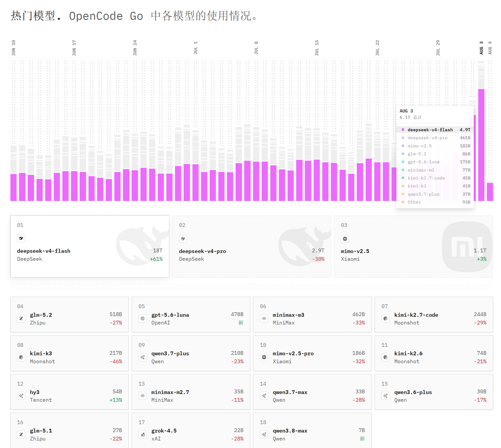The width and height of the screenshot is (501, 448).
Task: Click the -30% change on deepseek-v4-pro card
Action: tap(318, 259)
